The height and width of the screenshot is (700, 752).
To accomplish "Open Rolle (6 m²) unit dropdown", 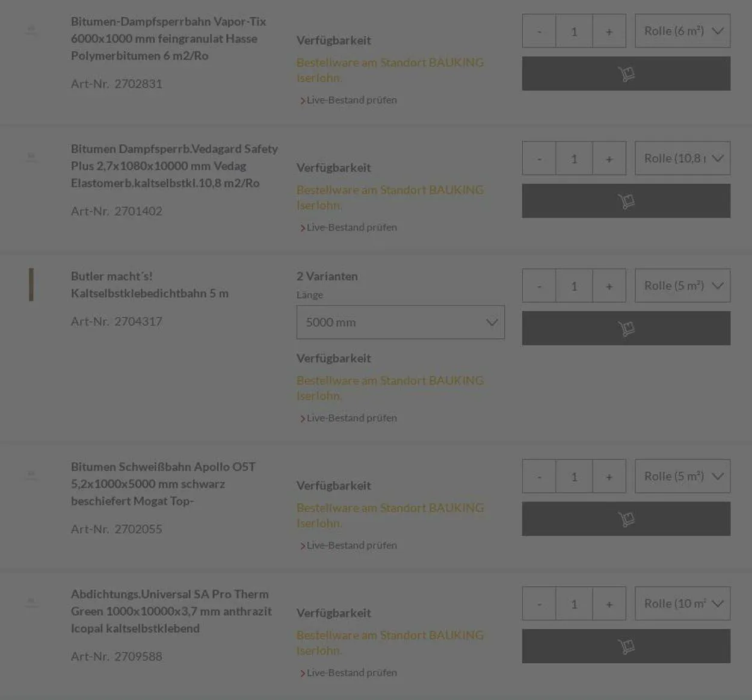I will [x=682, y=31].
